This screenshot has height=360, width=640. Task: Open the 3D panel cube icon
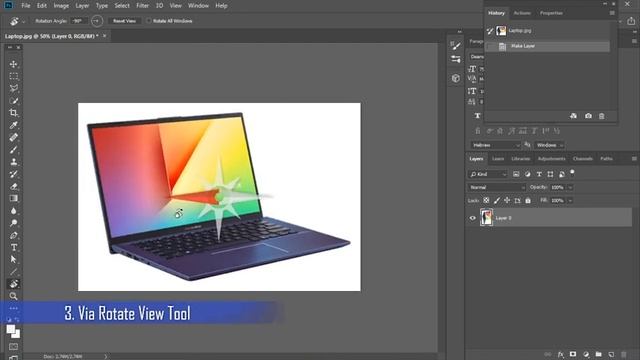[x=456, y=78]
